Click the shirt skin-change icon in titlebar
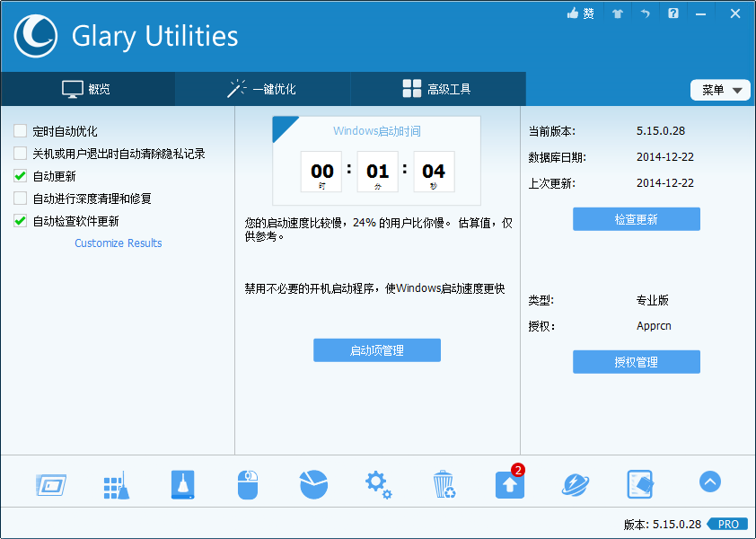Screen dimensions: 756x539 pyautogui.click(x=617, y=13)
